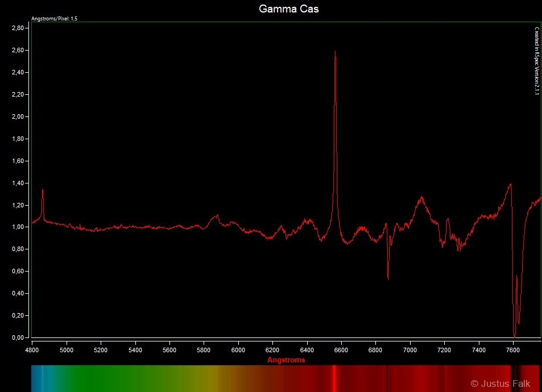The height and width of the screenshot is (392, 542).
Task: Click the 0,00 y-axis value
Action: [18, 337]
